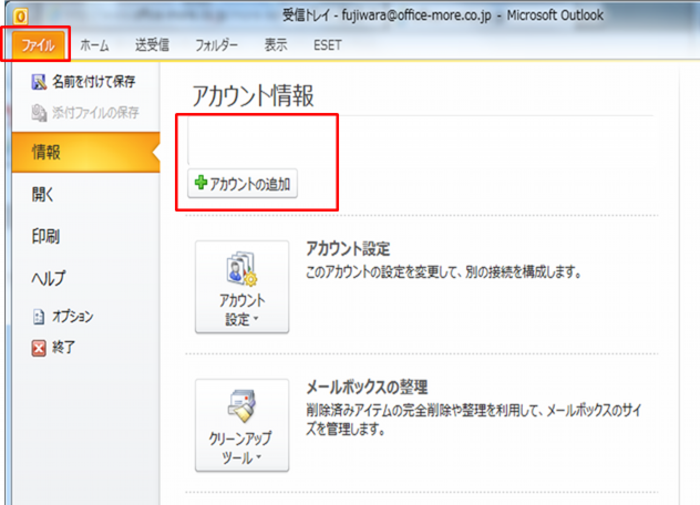Open the ファイル tab
This screenshot has width=700, height=505.
(38, 45)
